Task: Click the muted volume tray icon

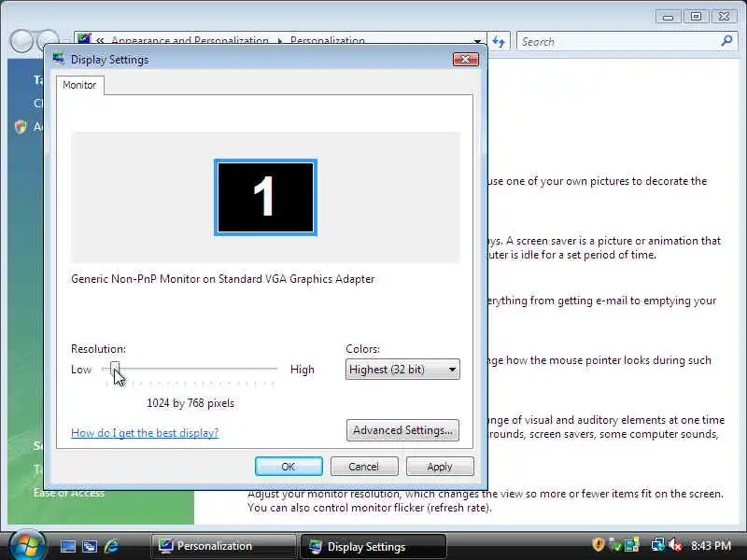Action: click(675, 545)
